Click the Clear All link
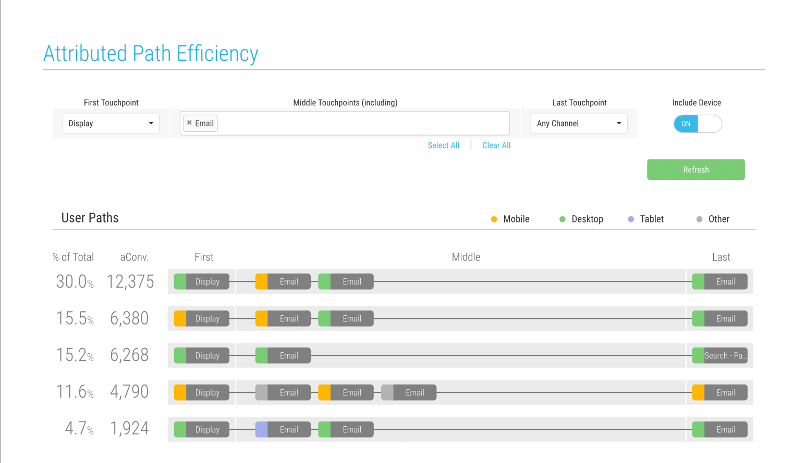 (496, 146)
